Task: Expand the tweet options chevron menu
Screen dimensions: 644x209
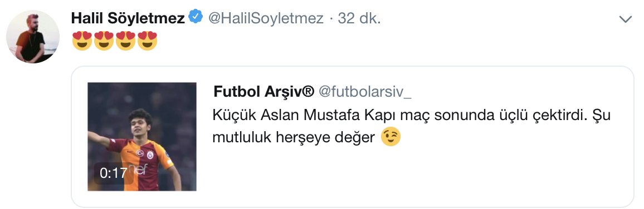Action: coord(626,19)
